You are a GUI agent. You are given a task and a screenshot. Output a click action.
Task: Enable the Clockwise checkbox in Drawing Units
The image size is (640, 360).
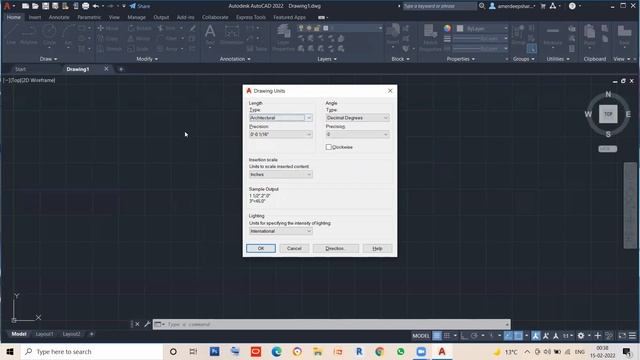329,147
